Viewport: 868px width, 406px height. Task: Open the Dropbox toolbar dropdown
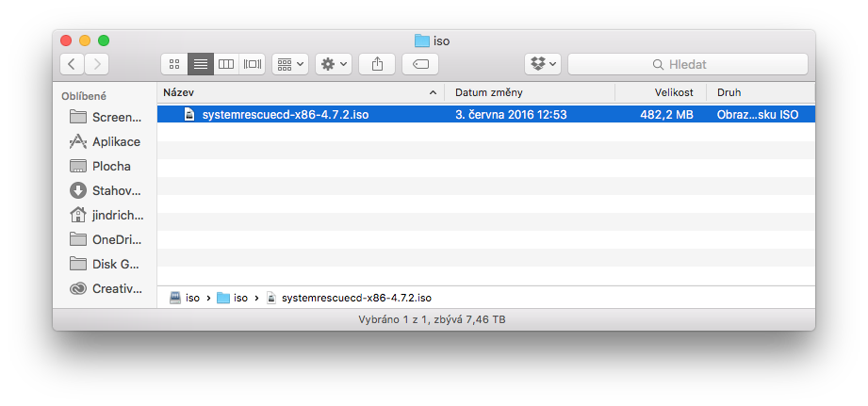tap(543, 64)
